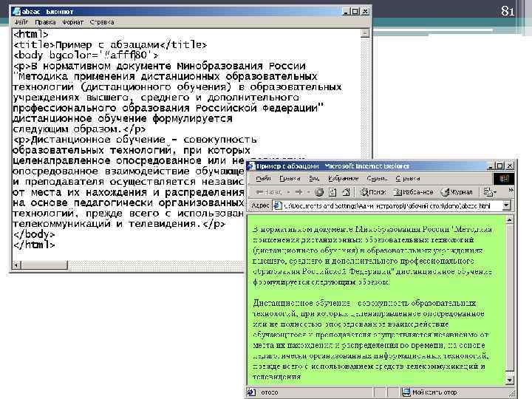Viewport: 532px width, 399px height.
Task: Click second paragraph 'Дистанционное обучение' in browser
Action: click(371, 340)
